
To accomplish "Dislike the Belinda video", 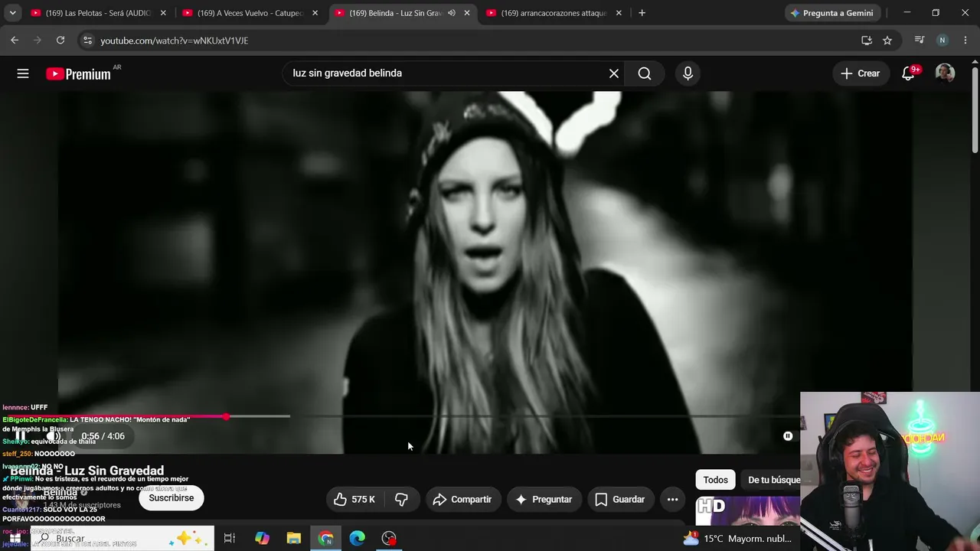I will [x=401, y=500].
